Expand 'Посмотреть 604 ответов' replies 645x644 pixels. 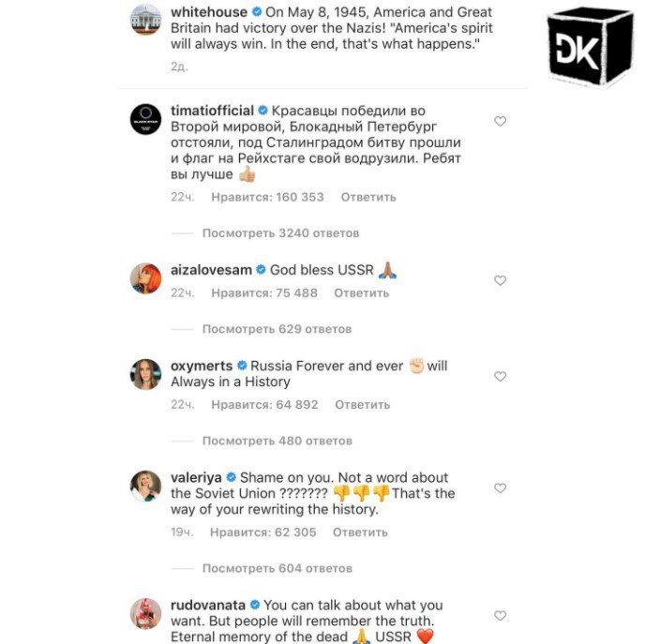(x=277, y=568)
